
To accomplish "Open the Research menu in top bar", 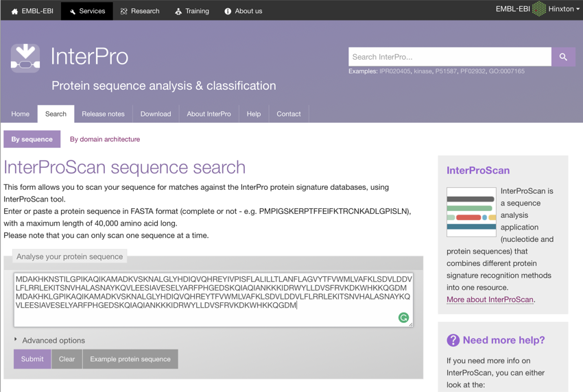I will click(x=140, y=11).
